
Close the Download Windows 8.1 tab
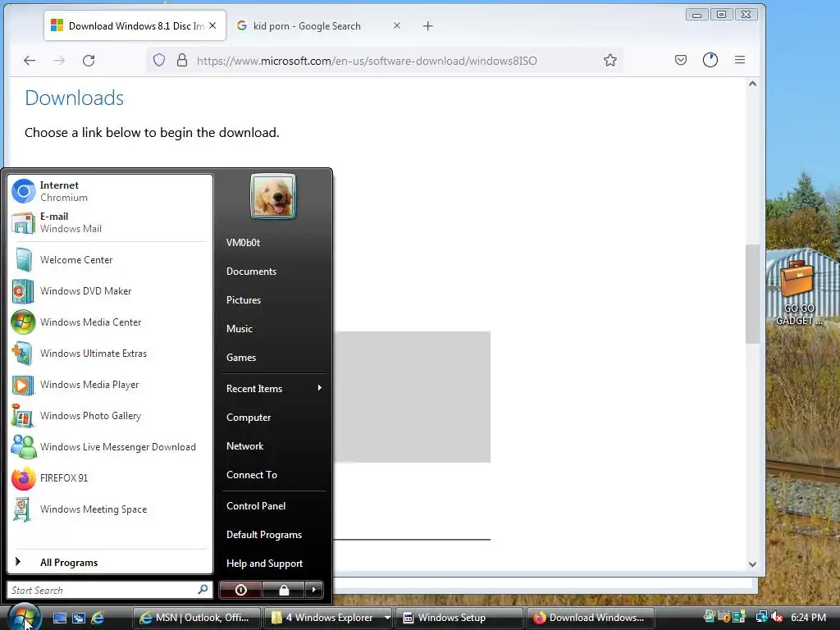tap(212, 25)
